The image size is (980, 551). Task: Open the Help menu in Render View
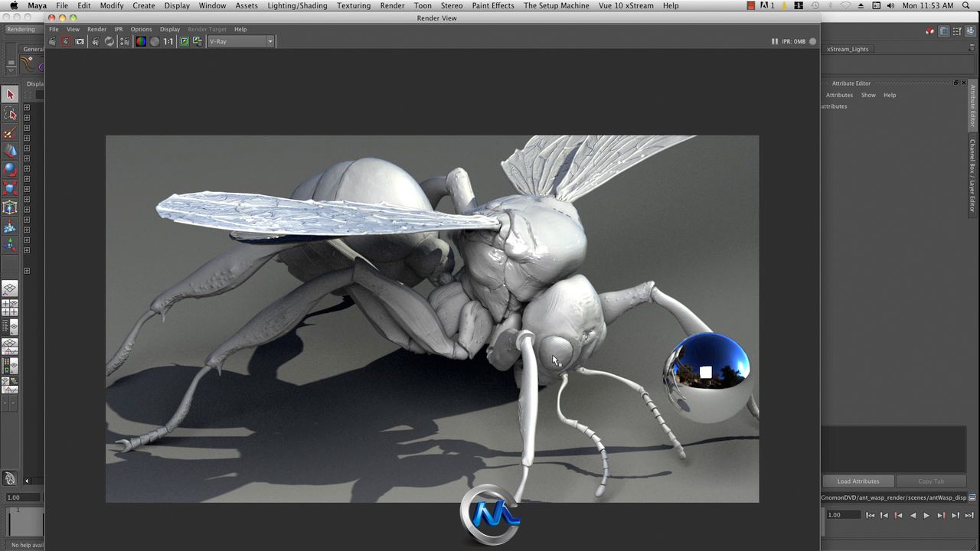(240, 29)
